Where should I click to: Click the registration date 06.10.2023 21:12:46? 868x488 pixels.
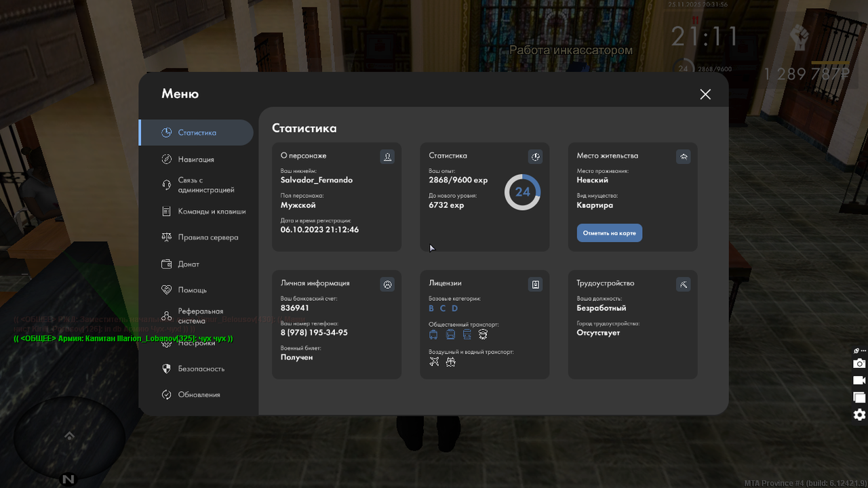pos(320,230)
